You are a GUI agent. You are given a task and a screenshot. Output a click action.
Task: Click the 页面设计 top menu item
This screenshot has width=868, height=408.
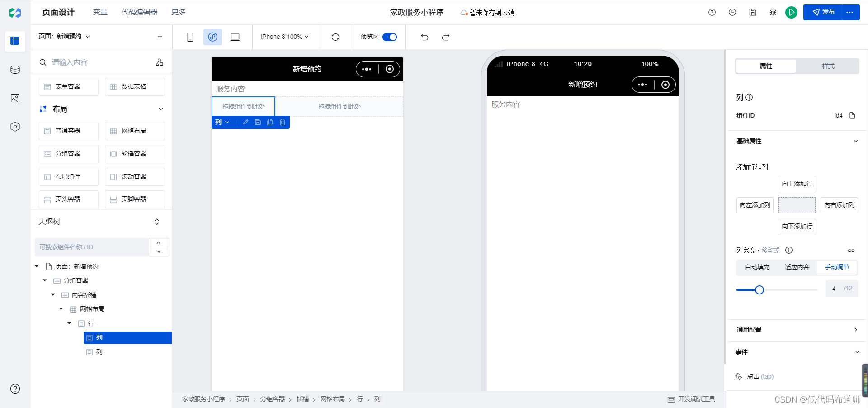point(58,12)
